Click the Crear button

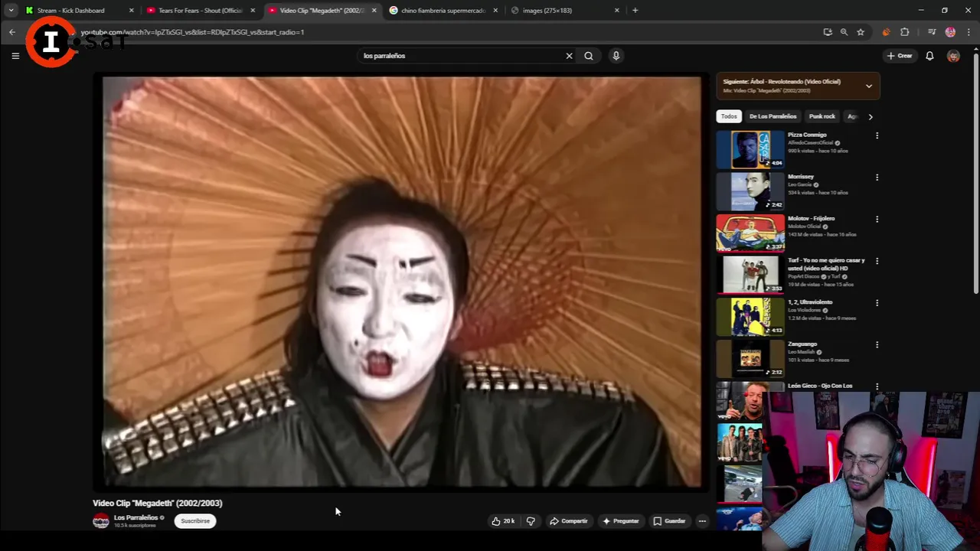click(x=900, y=56)
